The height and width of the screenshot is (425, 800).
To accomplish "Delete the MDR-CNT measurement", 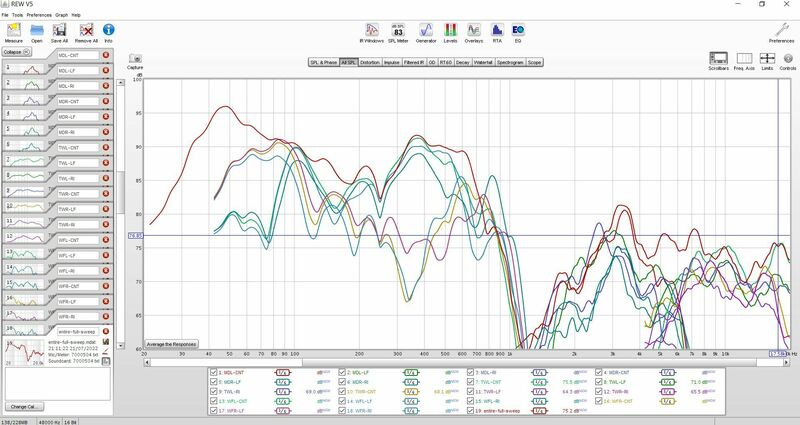I will (106, 101).
